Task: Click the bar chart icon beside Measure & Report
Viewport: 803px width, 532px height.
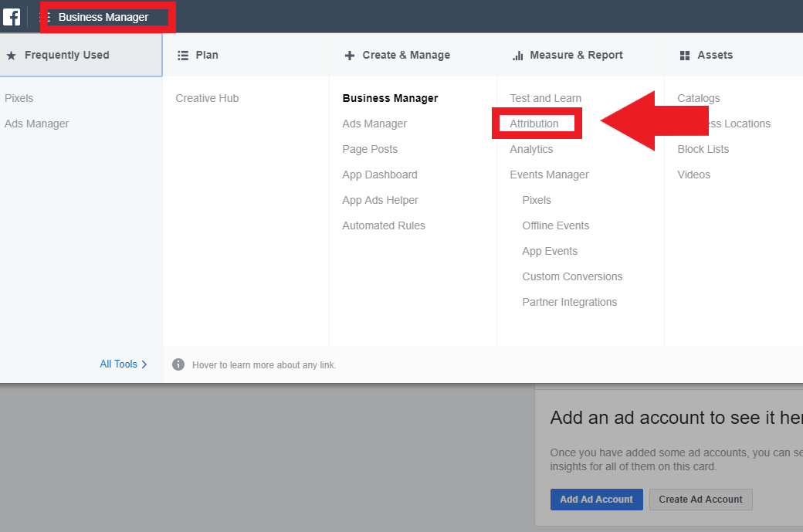Action: click(518, 56)
